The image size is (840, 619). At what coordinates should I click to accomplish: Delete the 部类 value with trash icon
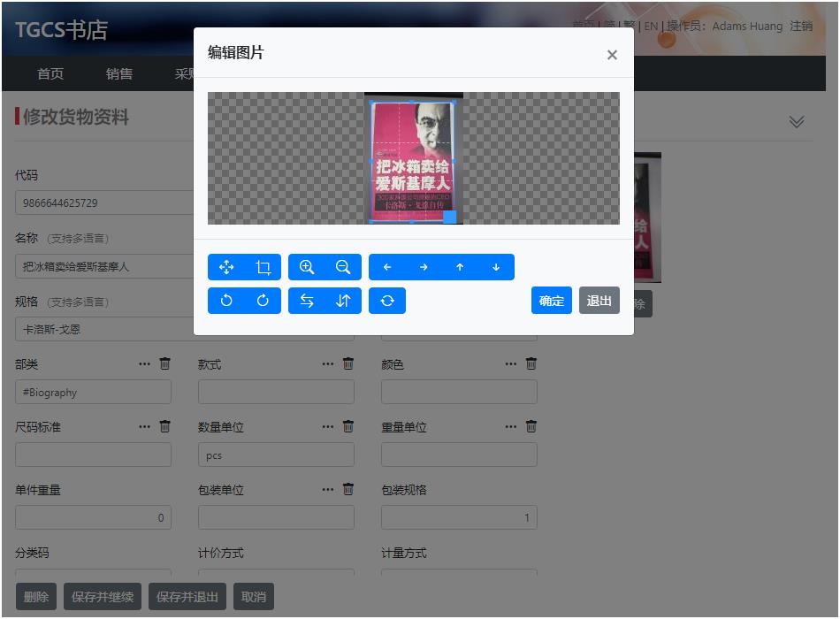tap(165, 363)
